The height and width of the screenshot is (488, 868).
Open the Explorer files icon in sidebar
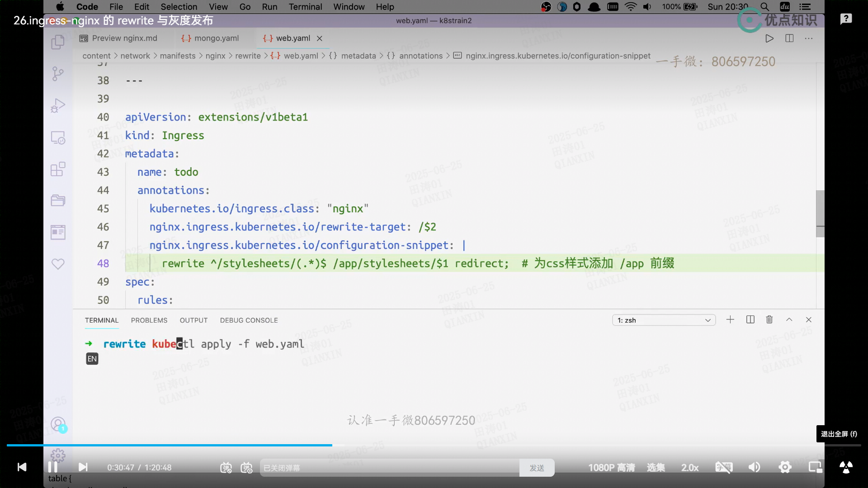tap(57, 42)
